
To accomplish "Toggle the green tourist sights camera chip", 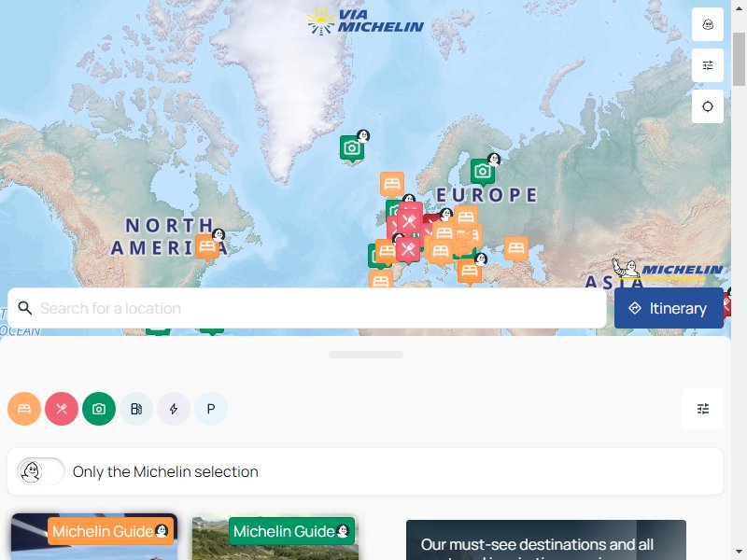I will tap(99, 409).
